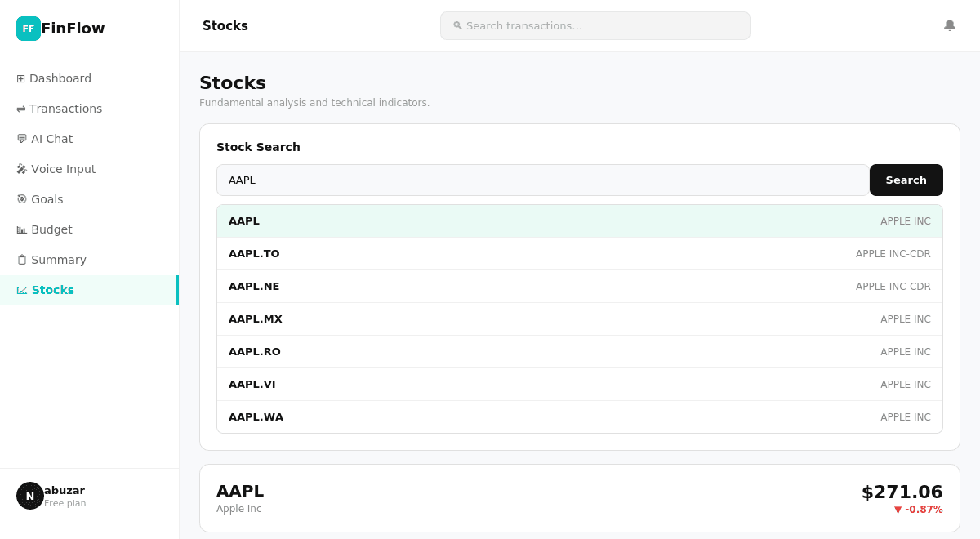This screenshot has width=980, height=539.
Task: Go to Transactions page
Action: (90, 109)
